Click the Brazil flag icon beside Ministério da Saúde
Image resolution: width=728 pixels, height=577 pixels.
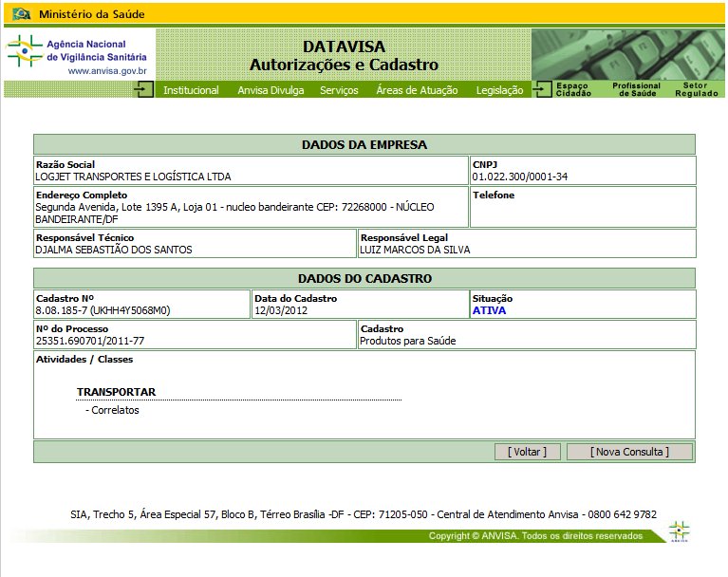(22, 14)
